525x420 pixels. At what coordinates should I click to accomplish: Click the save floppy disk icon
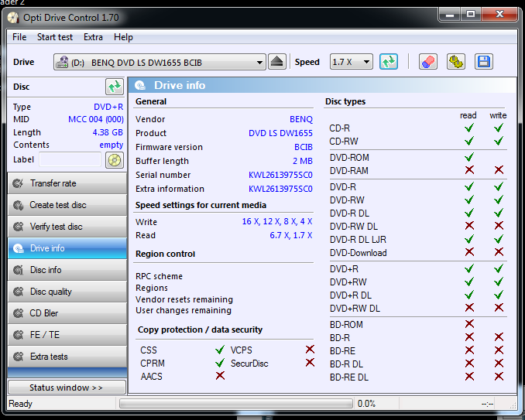483,62
